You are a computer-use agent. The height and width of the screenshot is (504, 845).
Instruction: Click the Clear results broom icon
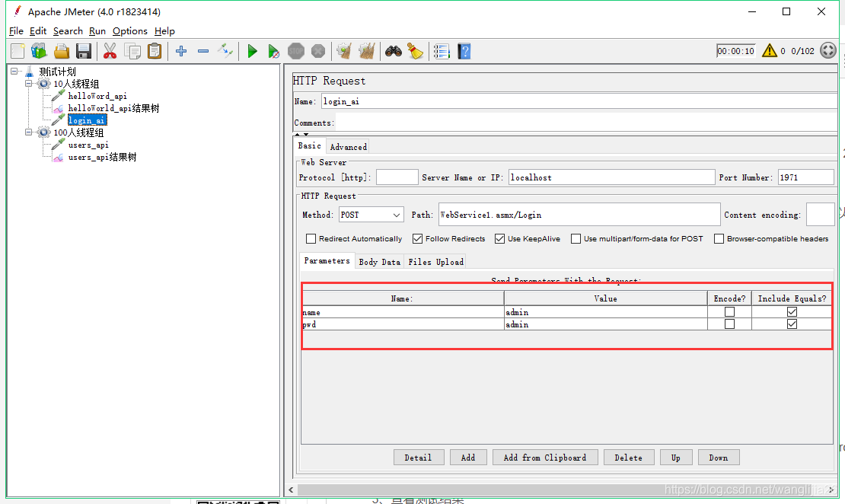[344, 51]
